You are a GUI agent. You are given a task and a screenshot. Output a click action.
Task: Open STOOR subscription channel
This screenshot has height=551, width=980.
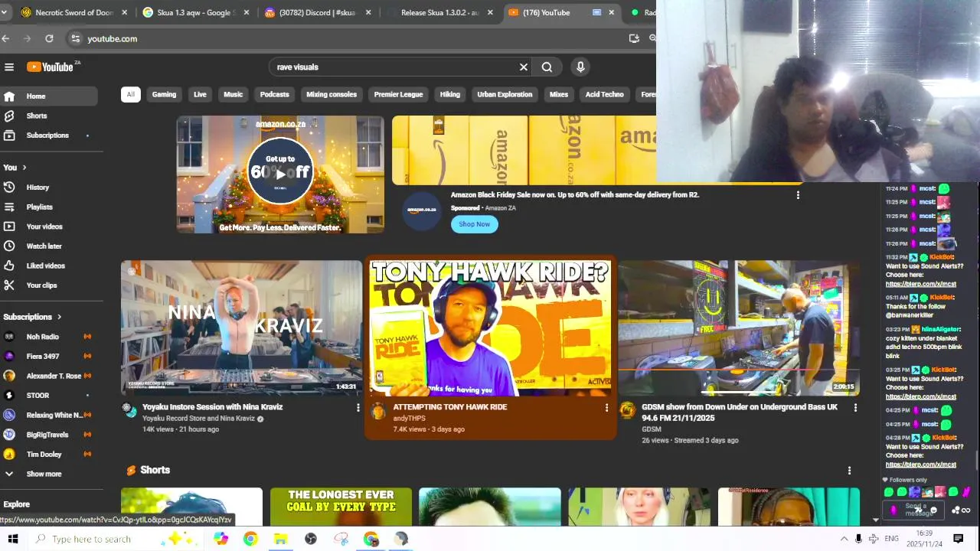[49, 396]
